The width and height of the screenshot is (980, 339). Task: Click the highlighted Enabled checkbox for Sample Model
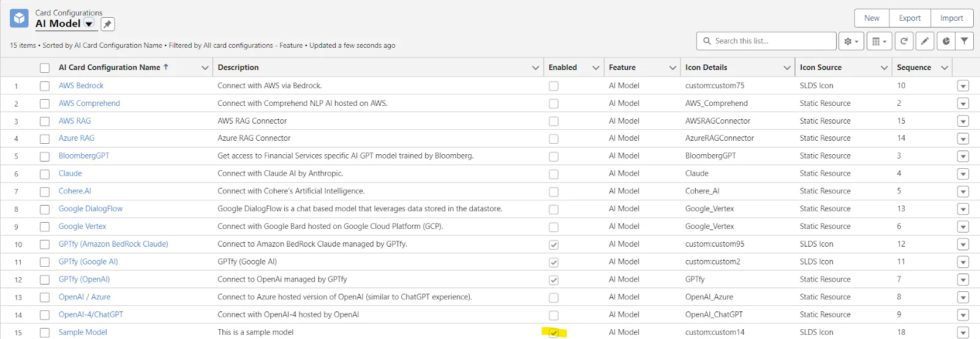554,333
